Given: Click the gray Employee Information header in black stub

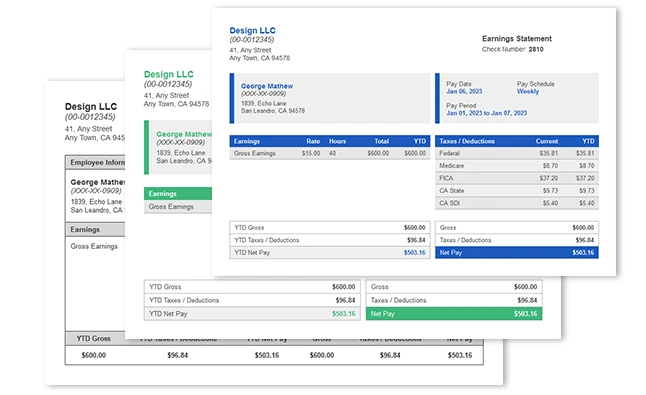Looking at the screenshot, I should [95, 162].
